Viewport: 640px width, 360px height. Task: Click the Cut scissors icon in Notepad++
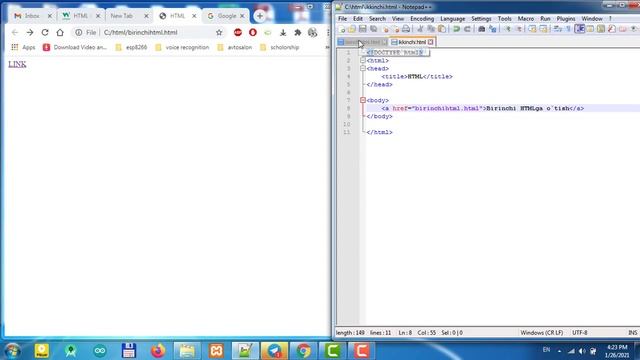click(x=420, y=29)
